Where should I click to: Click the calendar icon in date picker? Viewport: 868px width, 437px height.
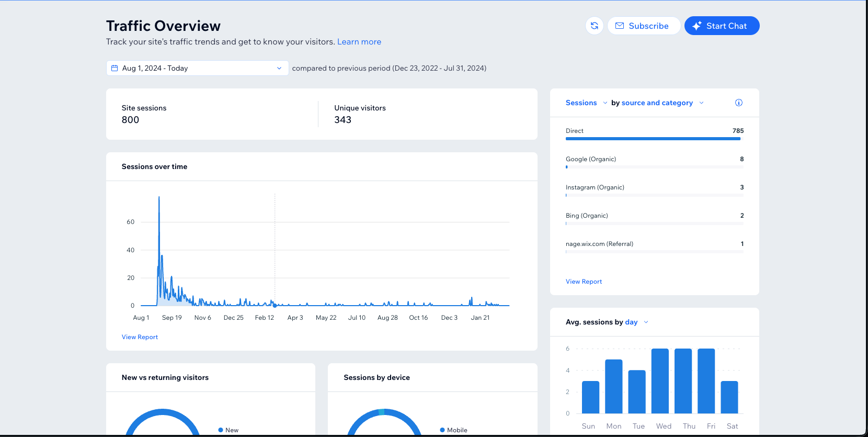[115, 68]
